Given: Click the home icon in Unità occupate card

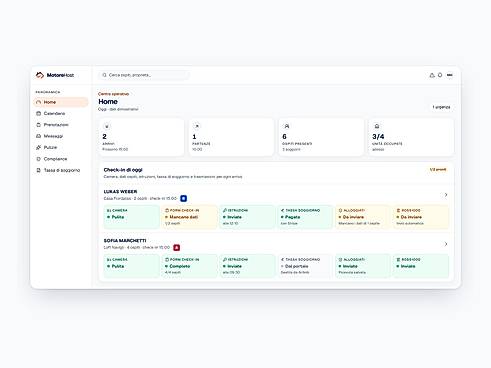Looking at the screenshot, I should pos(377,126).
